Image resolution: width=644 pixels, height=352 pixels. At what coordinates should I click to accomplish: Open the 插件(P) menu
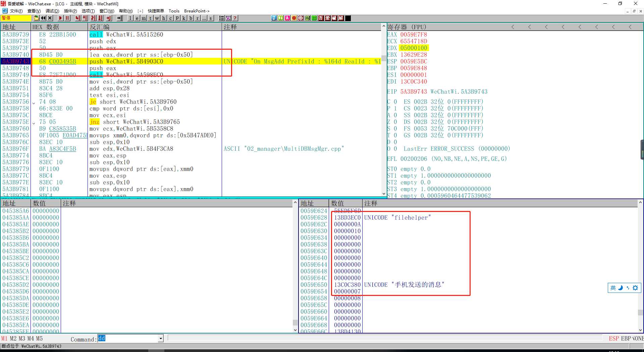pyautogui.click(x=70, y=11)
